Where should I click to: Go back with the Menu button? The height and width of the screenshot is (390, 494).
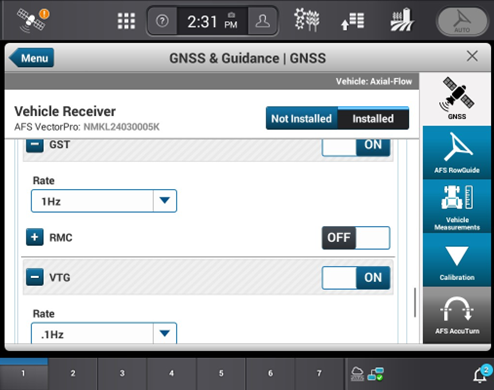click(31, 58)
